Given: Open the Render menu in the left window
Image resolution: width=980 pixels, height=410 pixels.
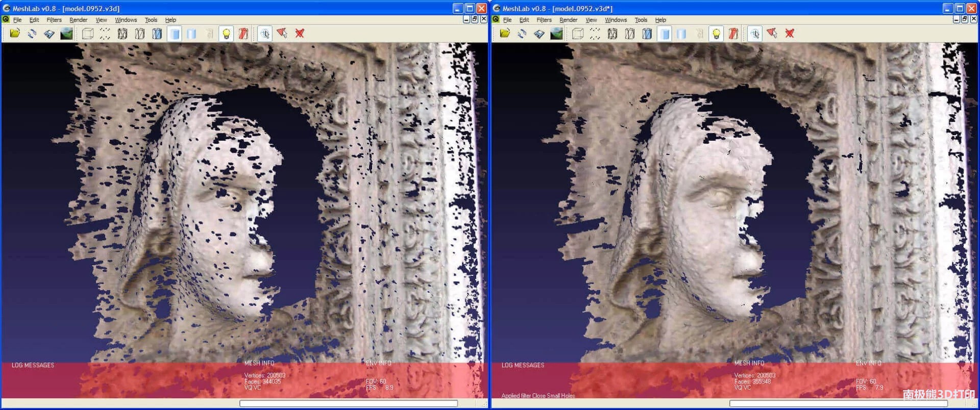Looking at the screenshot, I should 78,20.
